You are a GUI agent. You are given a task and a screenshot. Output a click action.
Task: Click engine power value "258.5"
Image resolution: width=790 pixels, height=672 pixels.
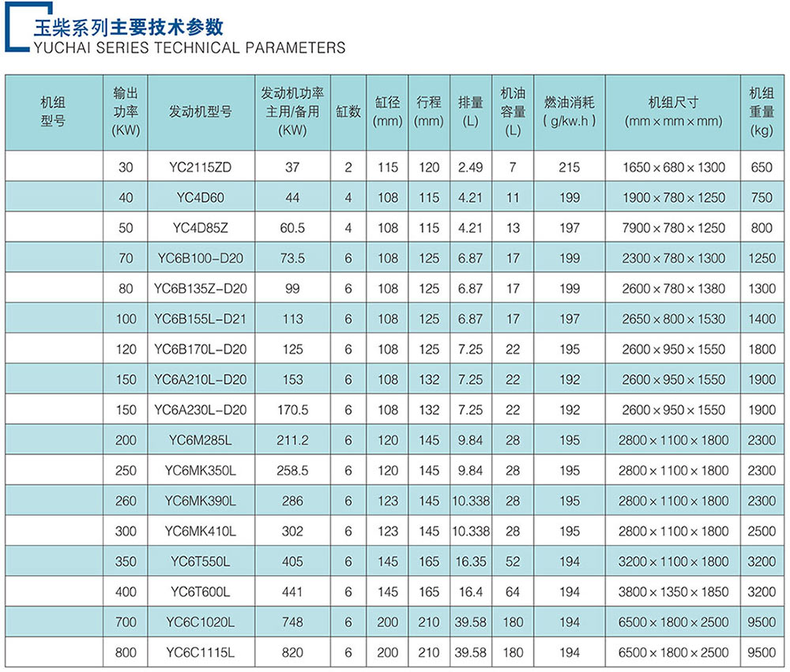click(x=292, y=471)
